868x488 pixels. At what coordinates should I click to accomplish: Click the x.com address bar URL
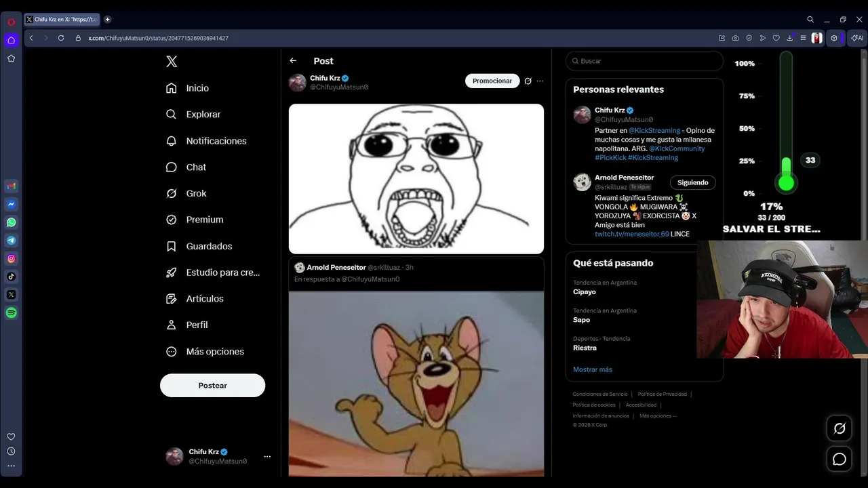[158, 38]
